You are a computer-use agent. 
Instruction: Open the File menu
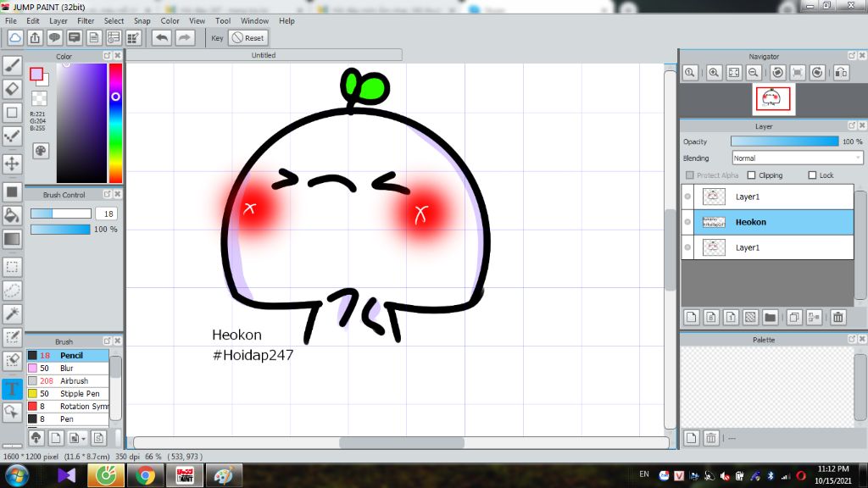coord(10,21)
